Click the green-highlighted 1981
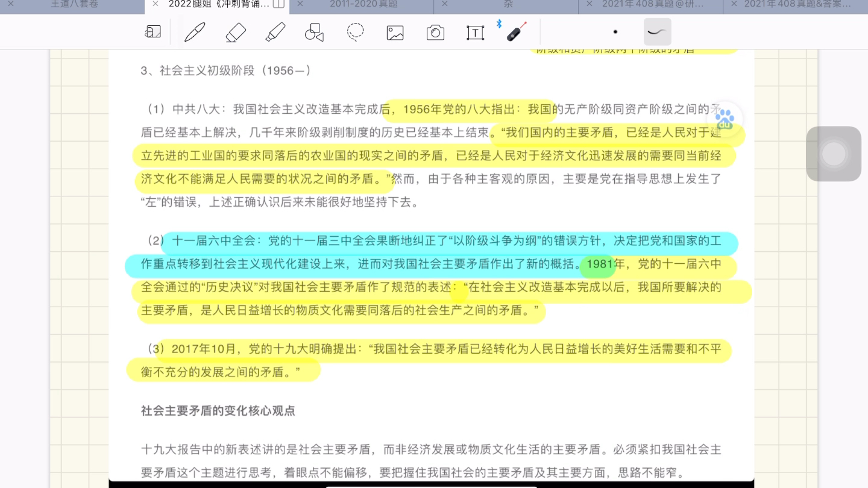 pyautogui.click(x=600, y=264)
